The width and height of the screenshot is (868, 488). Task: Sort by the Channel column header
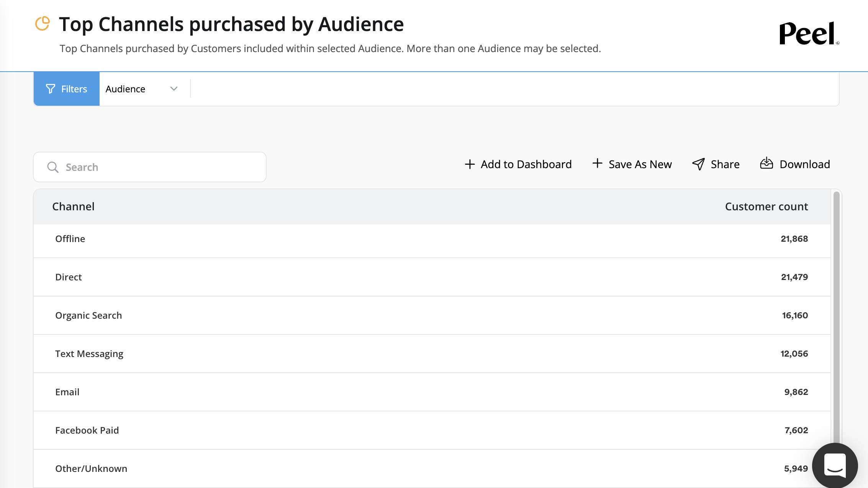click(x=73, y=206)
